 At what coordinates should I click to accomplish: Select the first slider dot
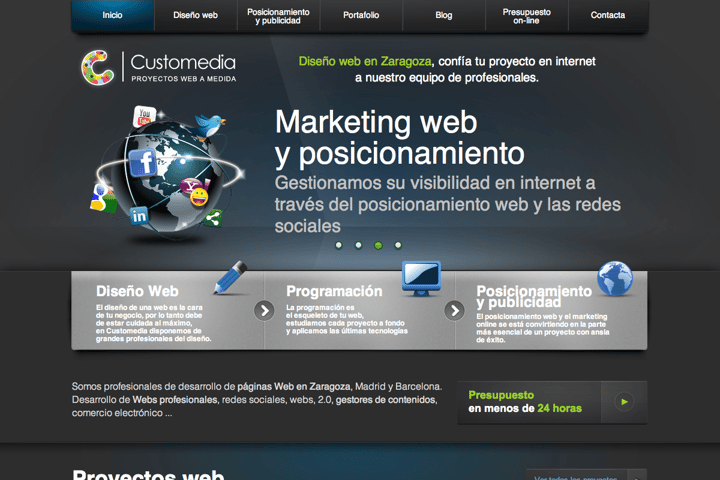point(339,245)
